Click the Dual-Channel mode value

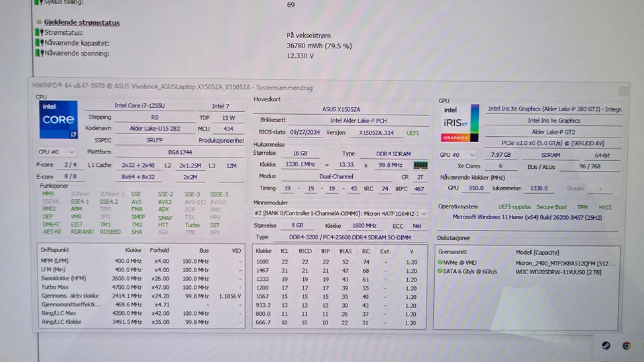336,176
